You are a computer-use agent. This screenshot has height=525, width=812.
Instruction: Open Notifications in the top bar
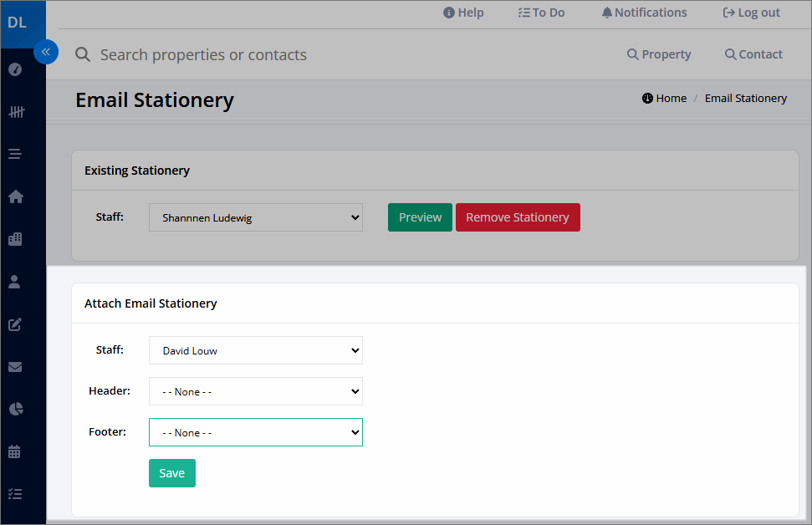click(644, 13)
